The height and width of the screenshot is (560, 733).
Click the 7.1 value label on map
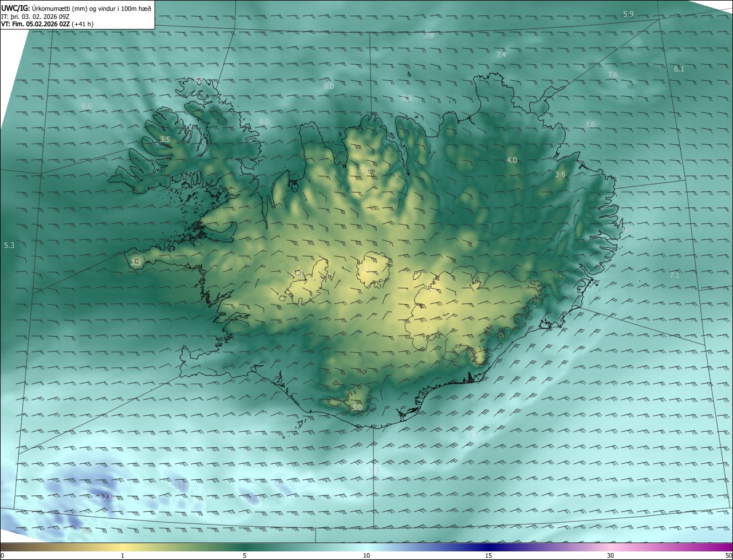[675, 275]
